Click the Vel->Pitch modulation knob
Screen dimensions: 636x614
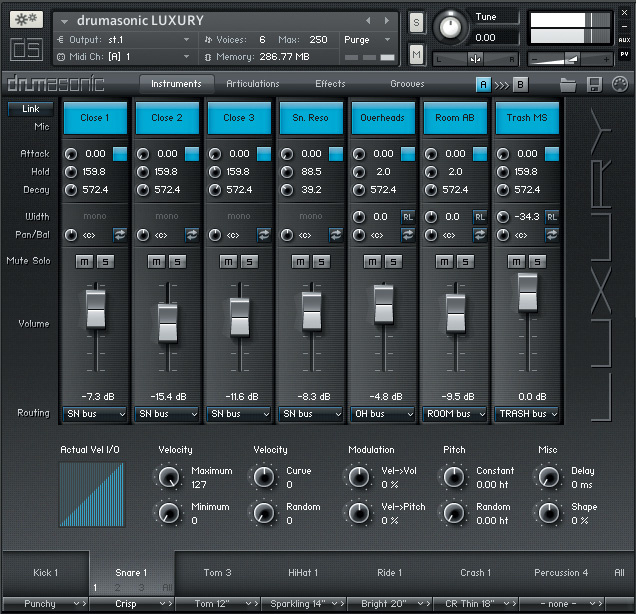pyautogui.click(x=359, y=513)
